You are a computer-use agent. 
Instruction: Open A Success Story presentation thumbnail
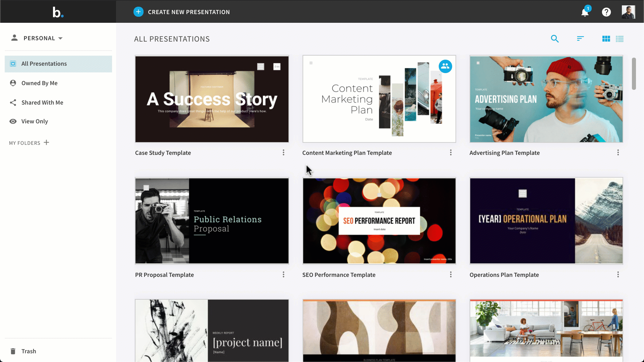pyautogui.click(x=212, y=99)
